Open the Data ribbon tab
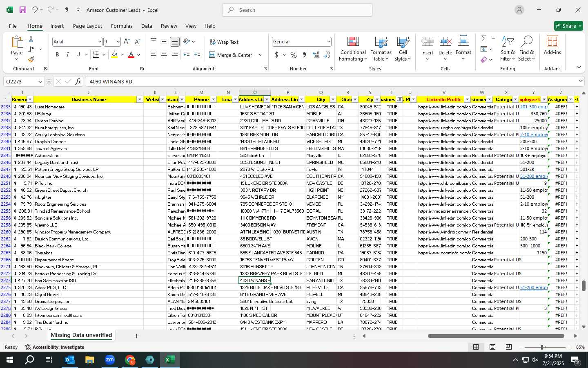Image resolution: width=588 pixels, height=368 pixels. point(147,26)
